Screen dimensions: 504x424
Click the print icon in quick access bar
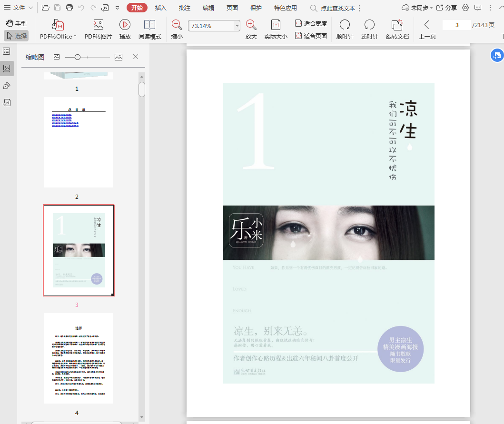tap(69, 8)
